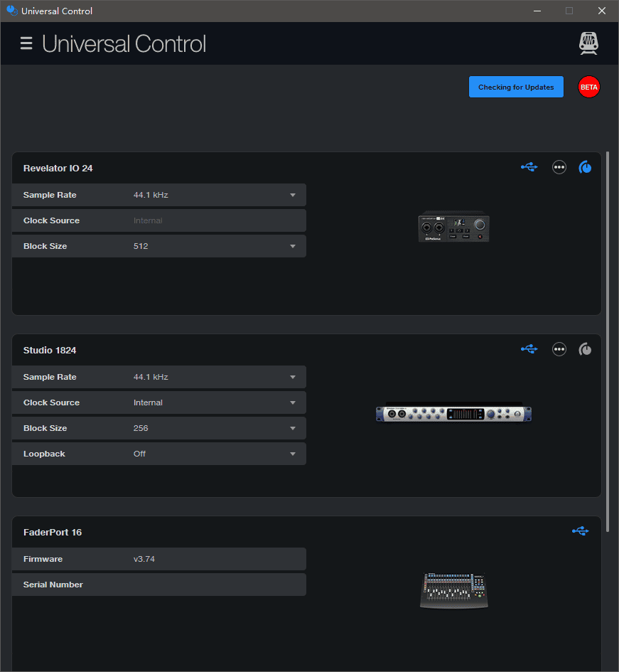Click the disabled Clock Source Internal value for Revelator
Image resolution: width=619 pixels, height=672 pixels.
pos(148,220)
